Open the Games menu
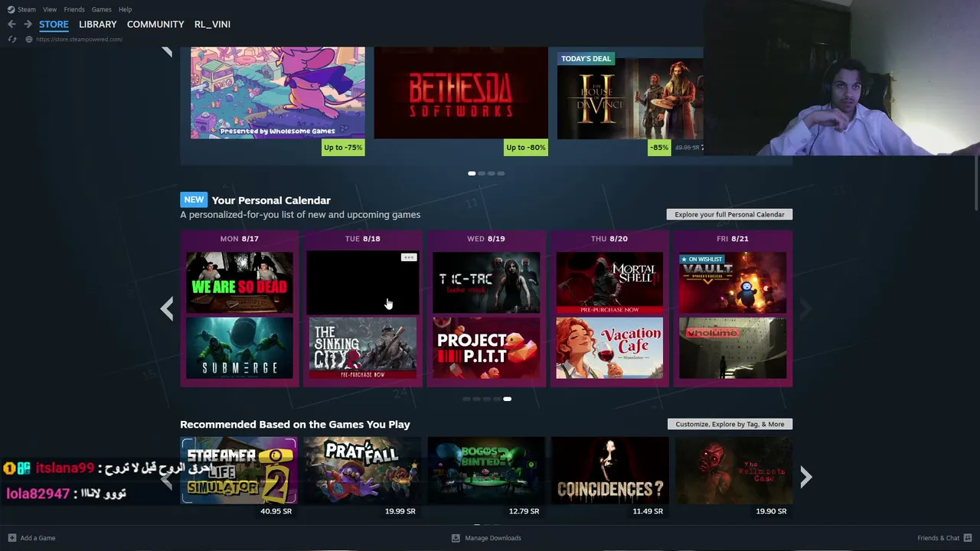The height and width of the screenshot is (551, 980). point(101,9)
